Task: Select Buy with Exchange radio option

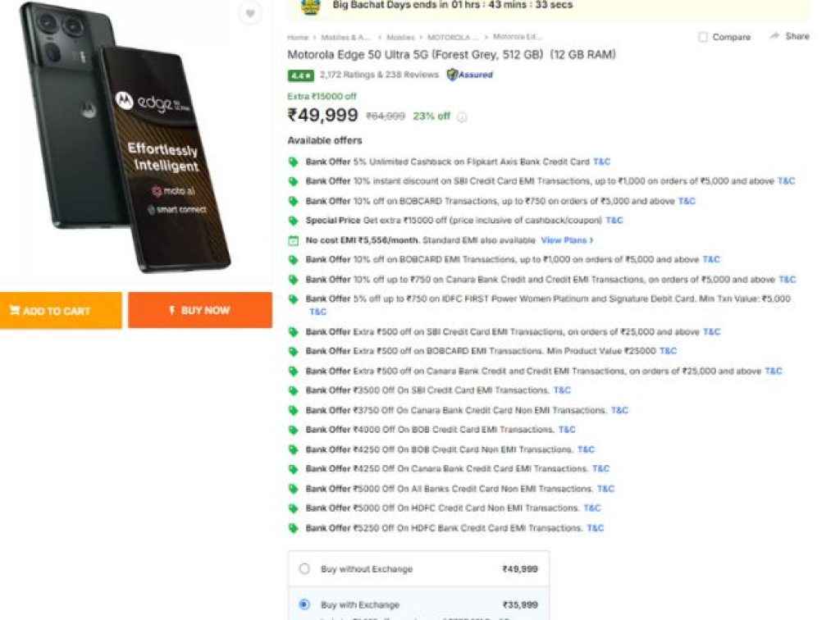Action: point(304,604)
